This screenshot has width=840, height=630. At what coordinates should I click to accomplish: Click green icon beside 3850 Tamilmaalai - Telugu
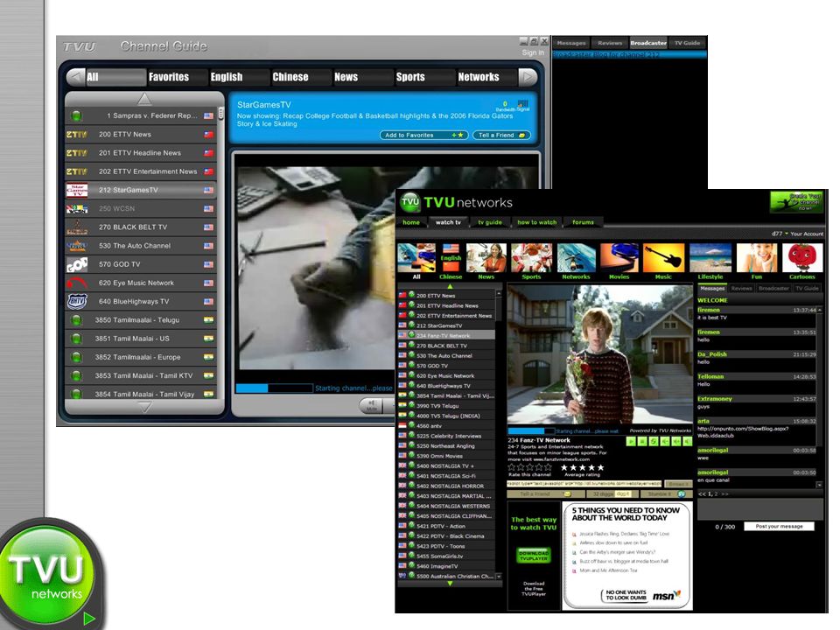tap(77, 320)
